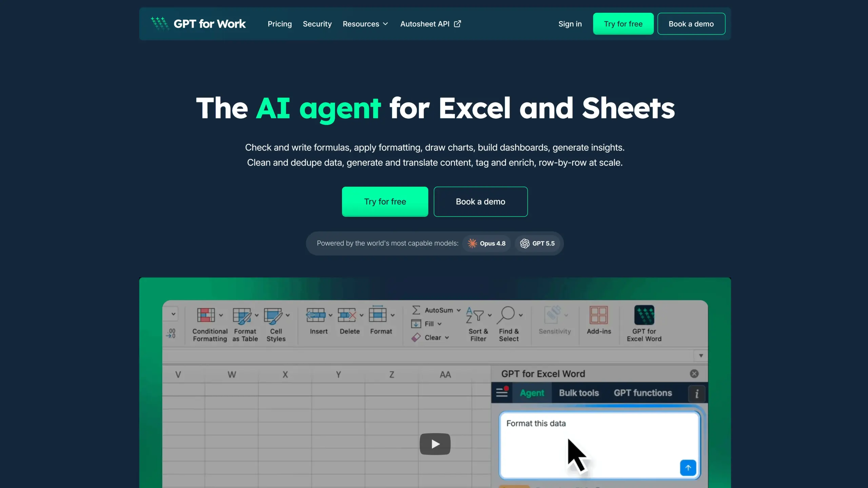Play the demo video
The width and height of the screenshot is (868, 488).
[435, 444]
